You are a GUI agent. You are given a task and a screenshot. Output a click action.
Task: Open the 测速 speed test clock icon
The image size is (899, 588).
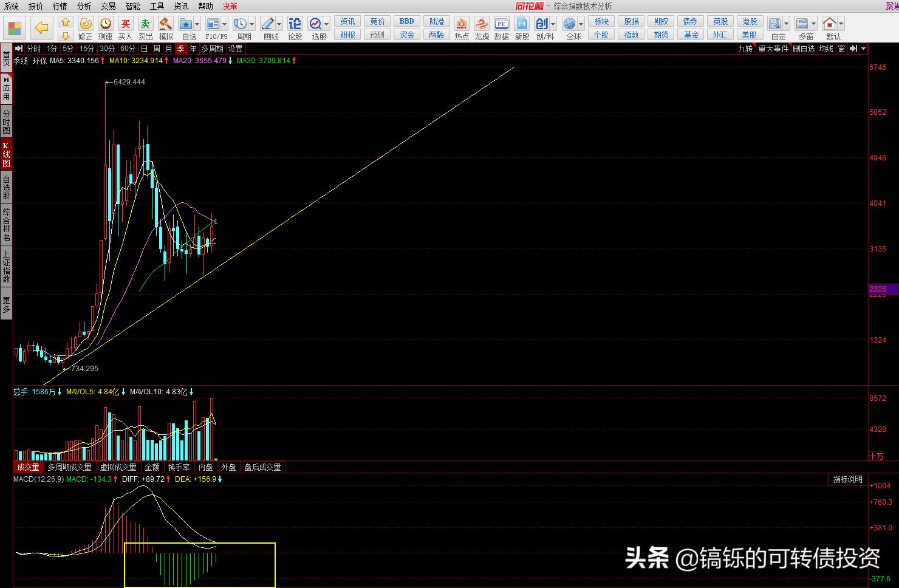coord(106,24)
